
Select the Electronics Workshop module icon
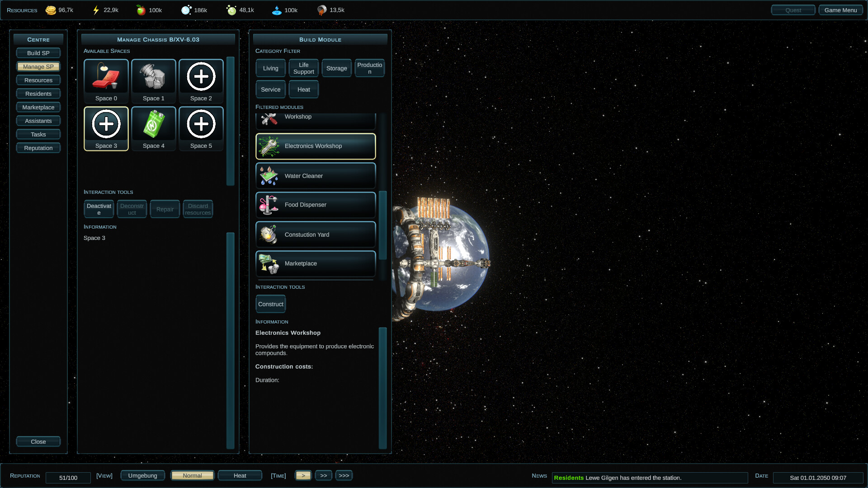(x=269, y=146)
